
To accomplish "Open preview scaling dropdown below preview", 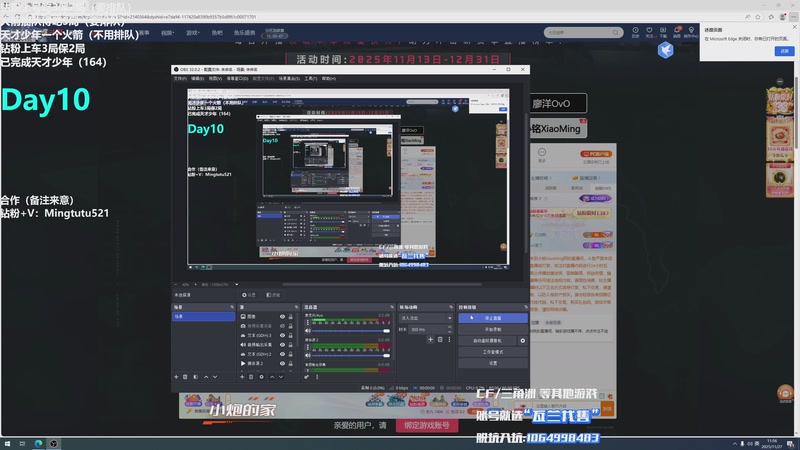I will point(220,285).
